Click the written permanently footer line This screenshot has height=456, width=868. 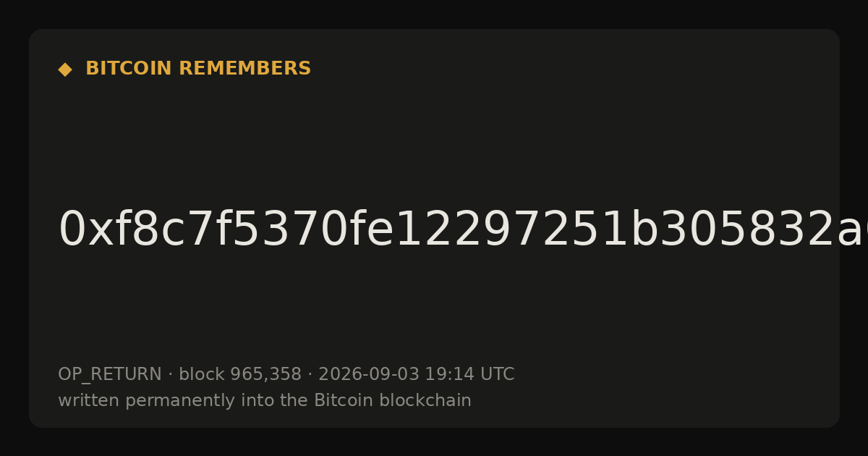pos(265,400)
